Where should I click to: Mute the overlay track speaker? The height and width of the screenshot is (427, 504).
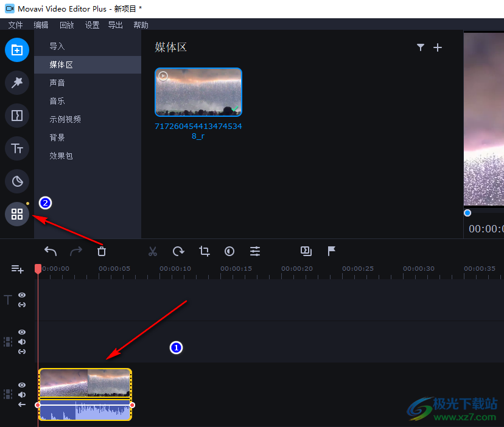pyautogui.click(x=22, y=341)
